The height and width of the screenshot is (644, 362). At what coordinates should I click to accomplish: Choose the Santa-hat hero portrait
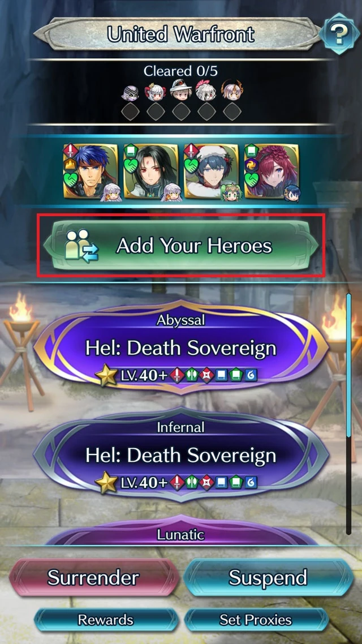point(212,171)
